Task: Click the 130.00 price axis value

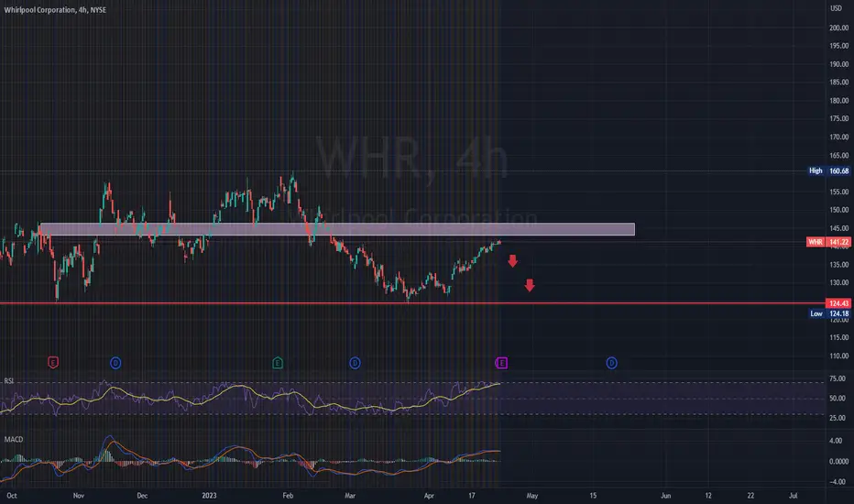Action: 838,283
